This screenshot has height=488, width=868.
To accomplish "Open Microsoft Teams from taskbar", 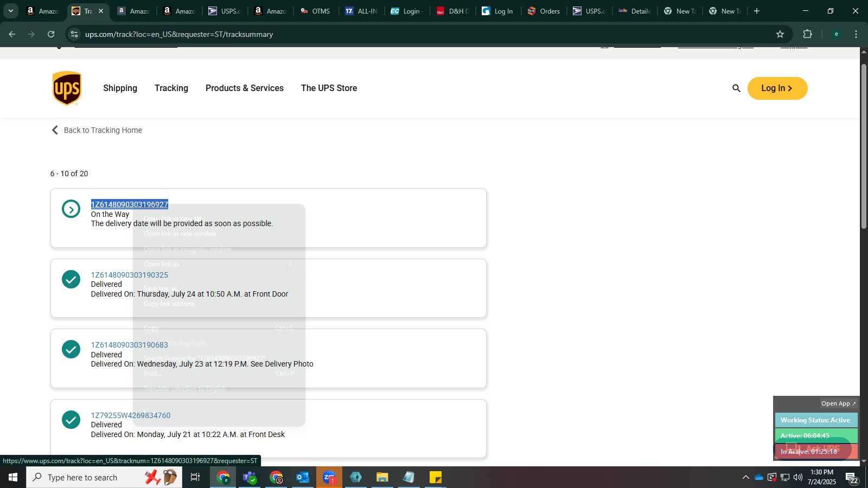I will coord(250,477).
